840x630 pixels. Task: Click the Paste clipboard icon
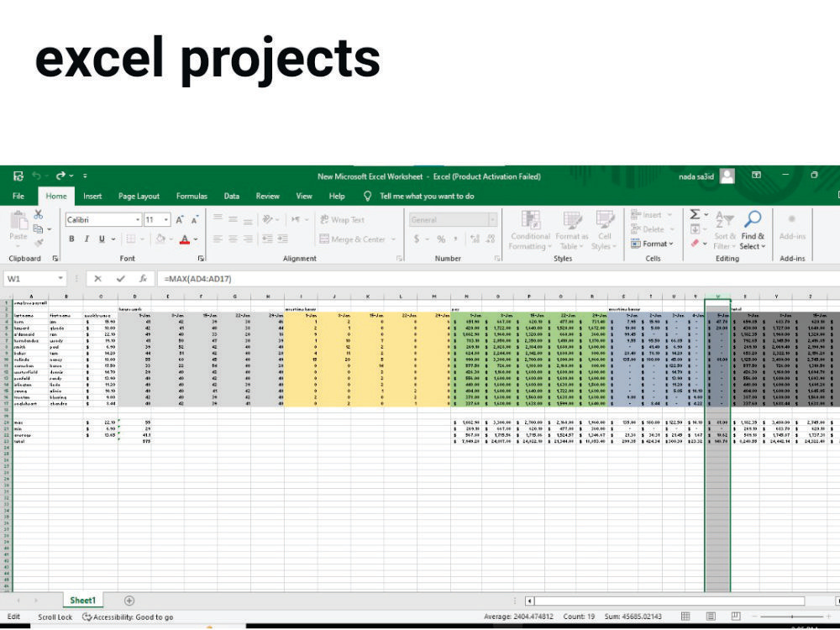pos(18,221)
